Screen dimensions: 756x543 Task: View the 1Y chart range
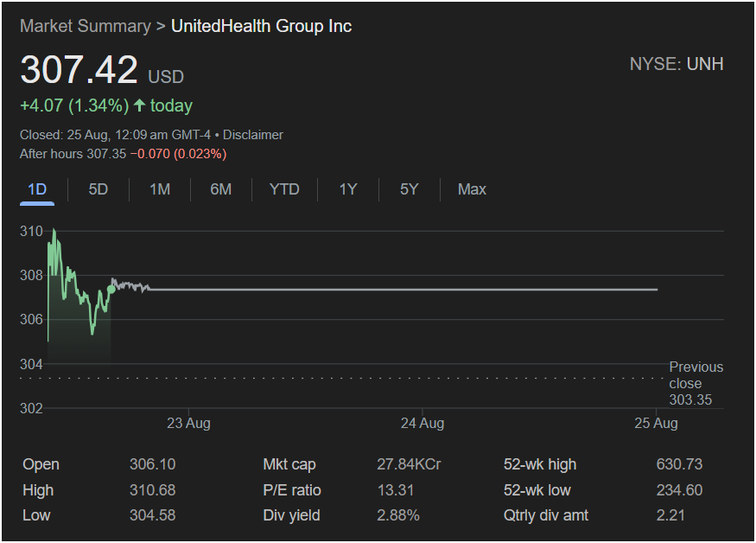pyautogui.click(x=347, y=189)
